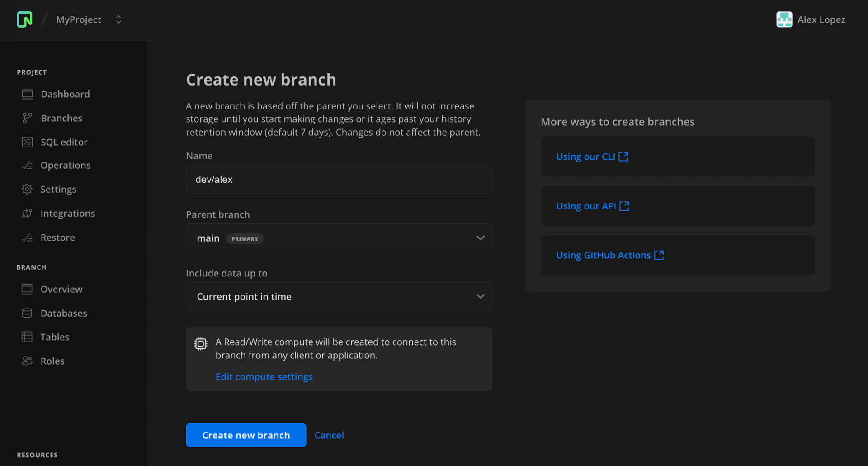Select the Overview item under Branch
This screenshot has width=868, height=466.
pos(61,289)
